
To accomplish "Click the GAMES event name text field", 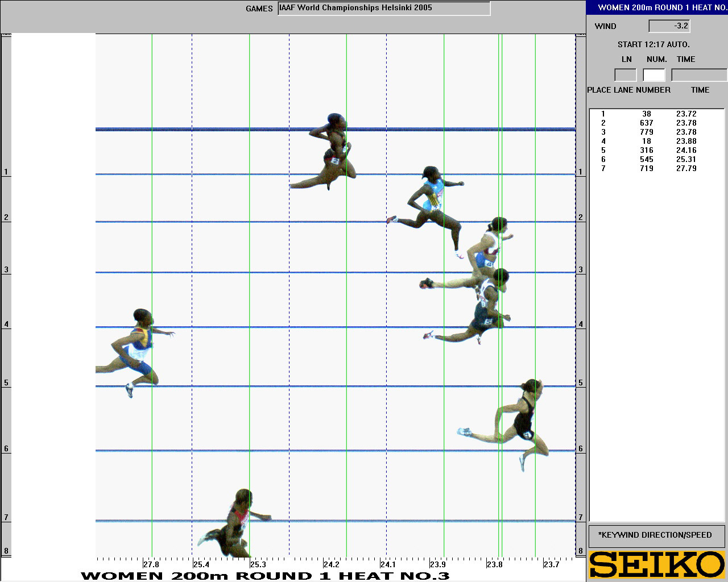I will tap(384, 9).
